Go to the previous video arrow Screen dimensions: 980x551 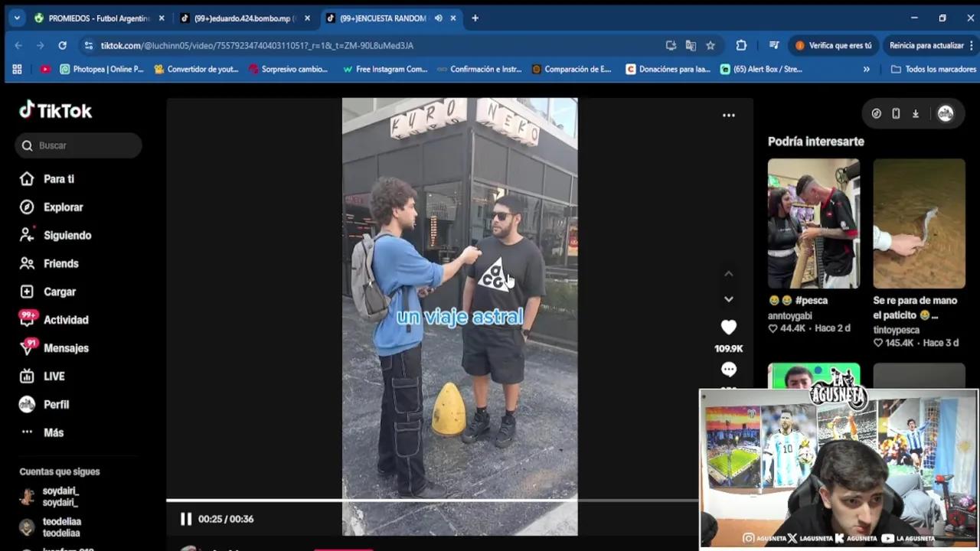click(x=728, y=274)
